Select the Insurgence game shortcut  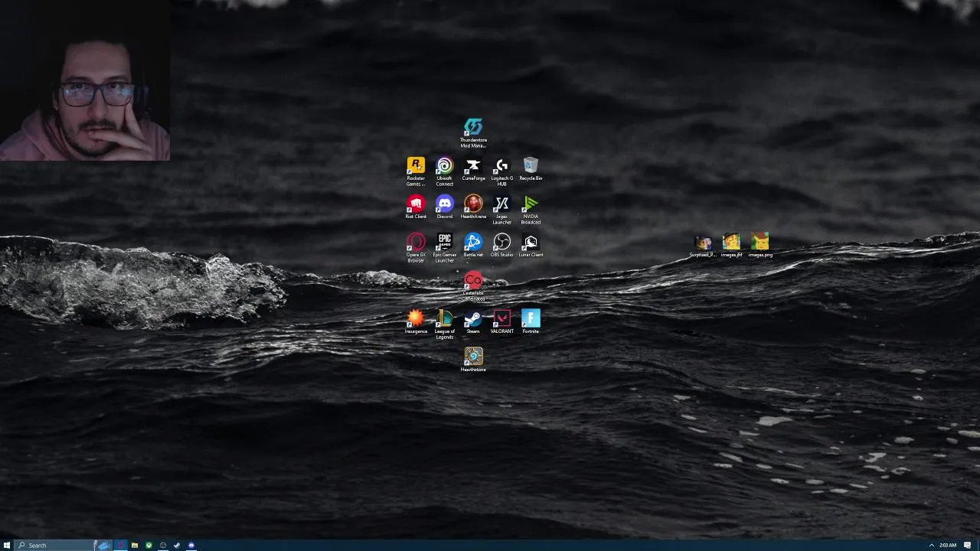click(416, 322)
